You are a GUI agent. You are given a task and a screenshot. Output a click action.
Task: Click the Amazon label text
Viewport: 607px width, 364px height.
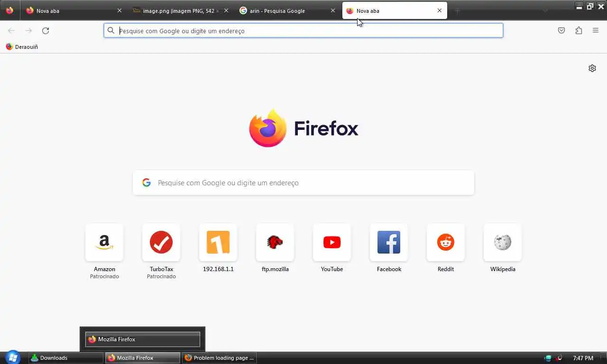point(104,269)
